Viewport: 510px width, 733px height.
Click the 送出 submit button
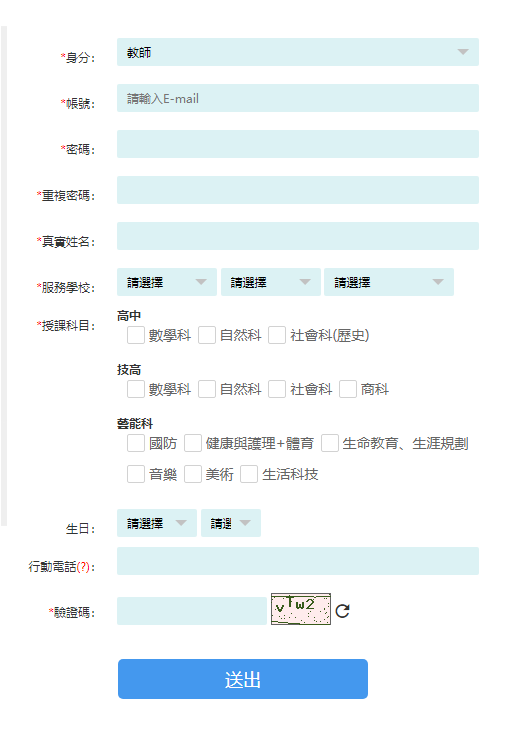243,679
